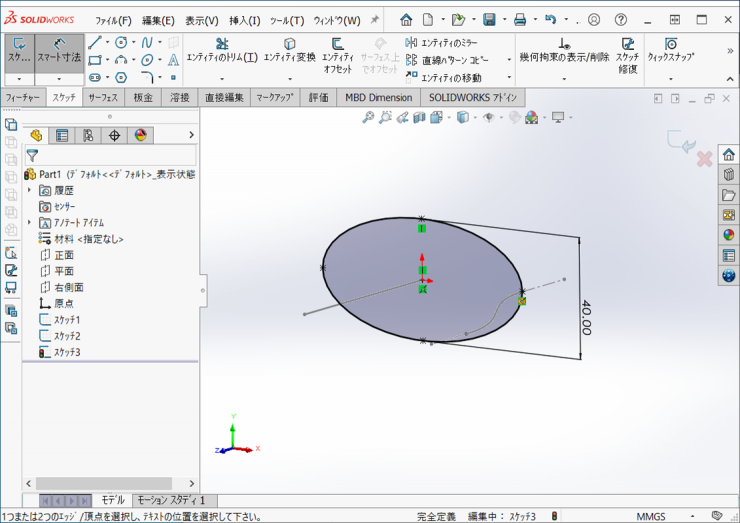Click the DisplayManager color sphere tab
740x523 pixels.
tap(140, 135)
